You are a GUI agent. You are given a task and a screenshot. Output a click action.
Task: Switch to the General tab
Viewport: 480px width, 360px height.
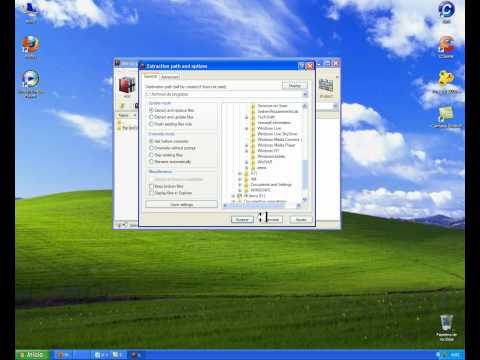[150, 76]
